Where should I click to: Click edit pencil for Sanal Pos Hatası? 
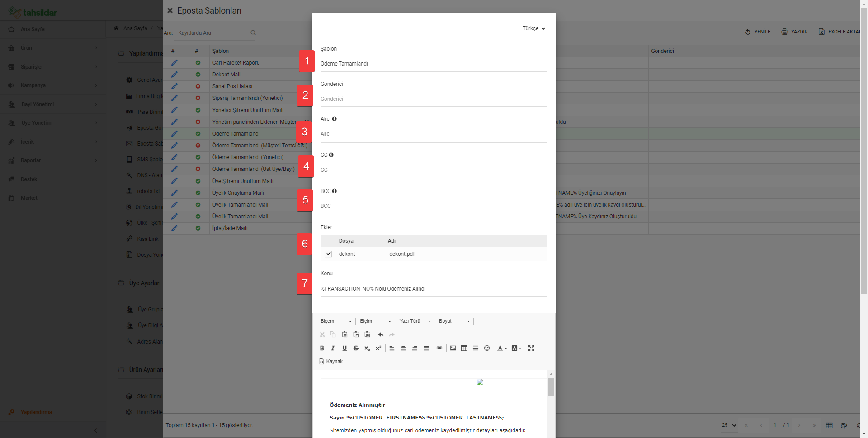pyautogui.click(x=174, y=86)
